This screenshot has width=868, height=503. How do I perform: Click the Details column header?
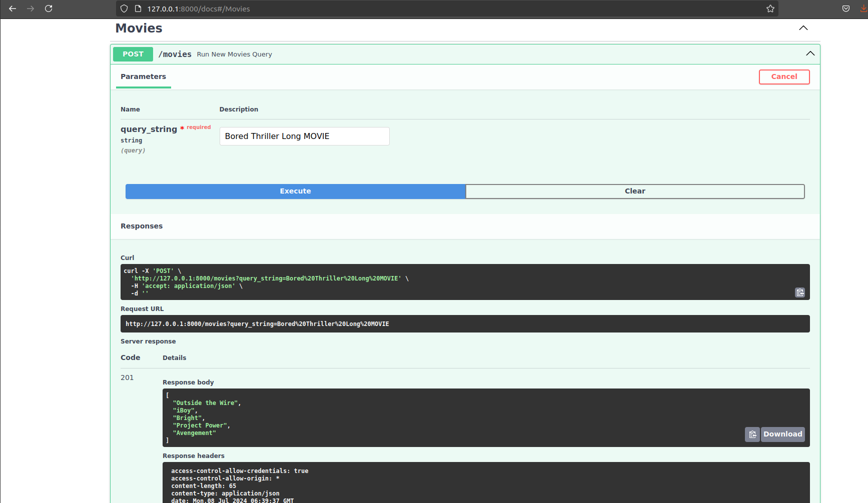174,358
